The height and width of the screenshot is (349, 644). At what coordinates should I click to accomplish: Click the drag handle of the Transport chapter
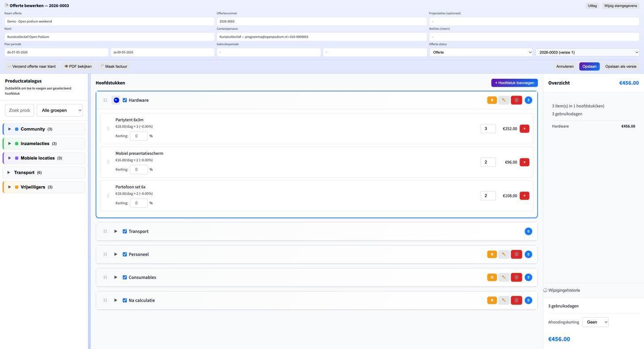[x=105, y=231]
